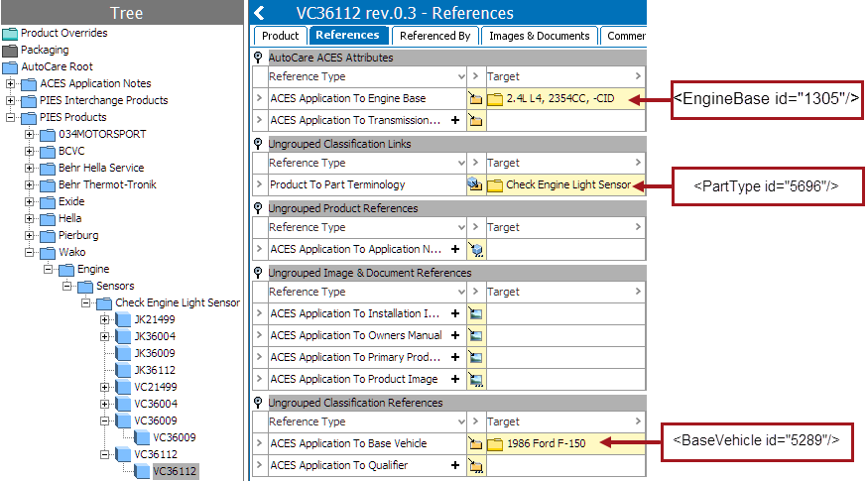Click the 1986 Ford F-150 target

pyautogui.click(x=546, y=443)
